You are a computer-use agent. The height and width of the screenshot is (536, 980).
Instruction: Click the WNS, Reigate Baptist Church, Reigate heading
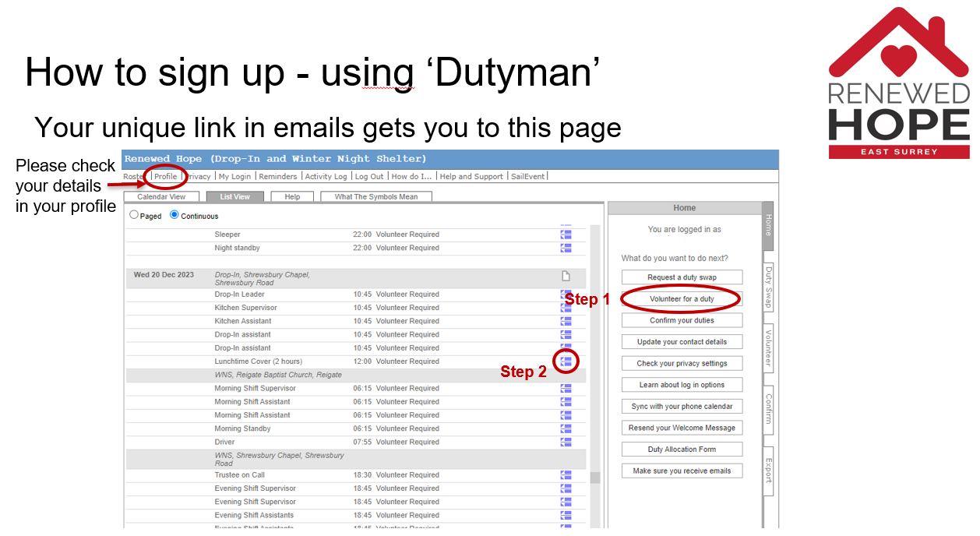coord(278,375)
